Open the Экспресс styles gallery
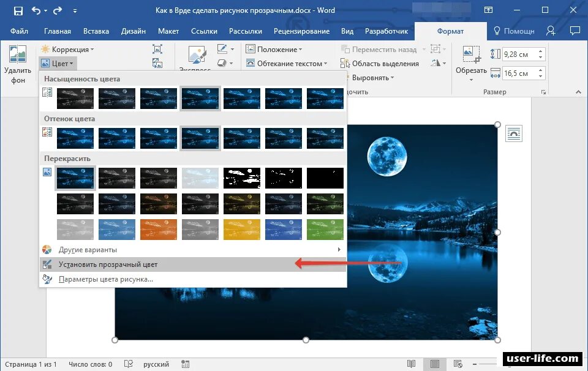This screenshot has width=588, height=371. tap(195, 58)
